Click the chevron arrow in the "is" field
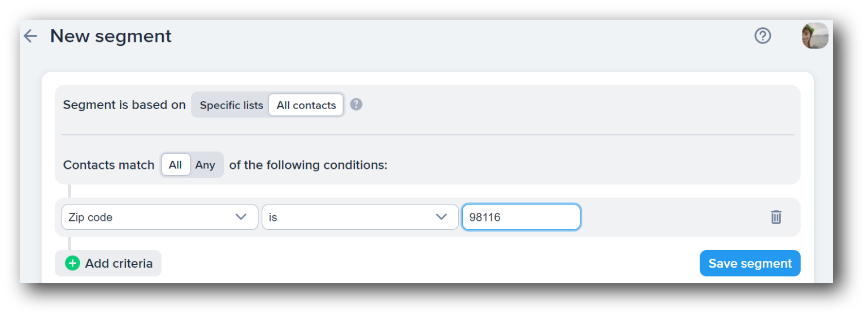This screenshot has height=318, width=868. click(x=441, y=217)
